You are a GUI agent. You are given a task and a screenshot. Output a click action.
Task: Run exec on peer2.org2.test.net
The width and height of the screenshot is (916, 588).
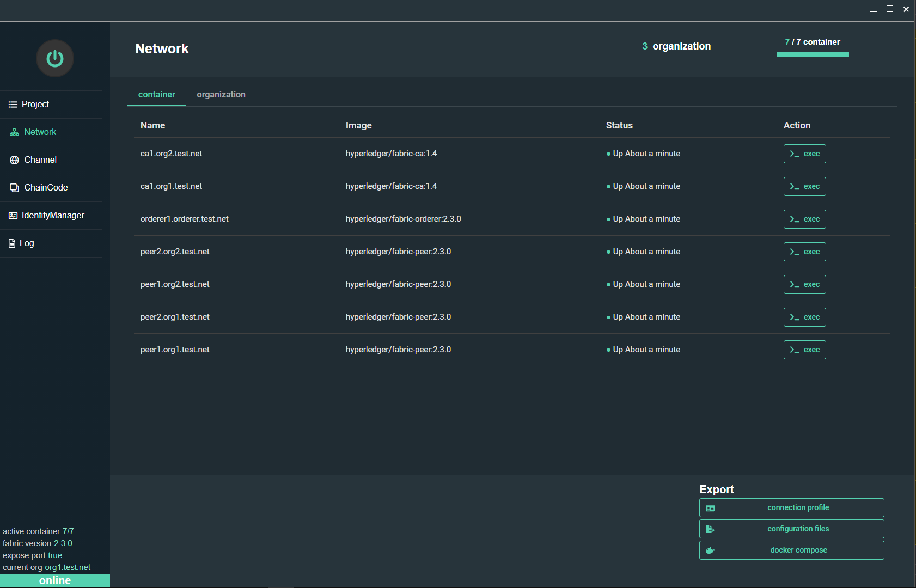[804, 252]
